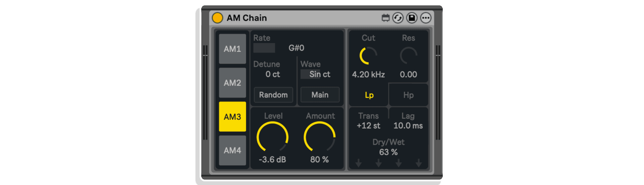Click the Level knob

coord(273,137)
